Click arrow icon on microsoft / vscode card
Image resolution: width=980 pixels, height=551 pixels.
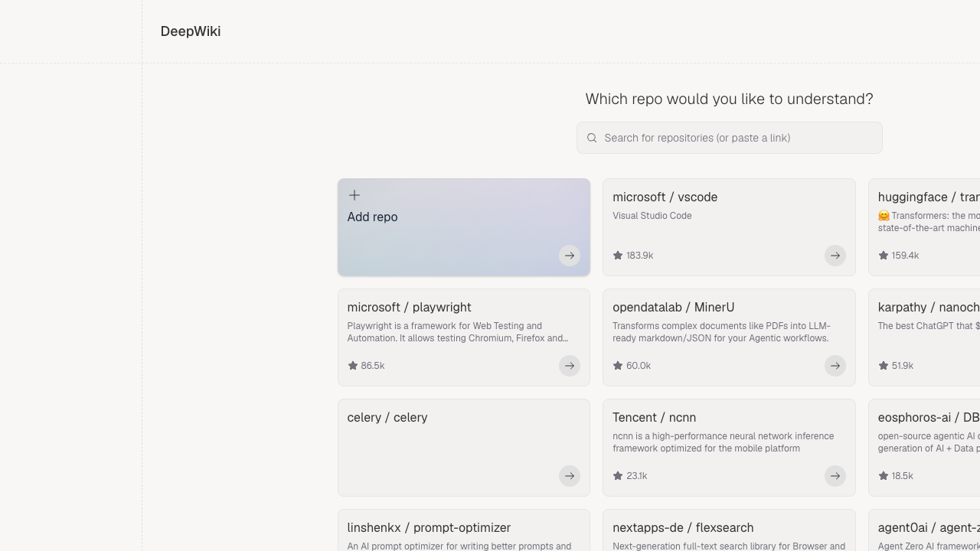835,256
